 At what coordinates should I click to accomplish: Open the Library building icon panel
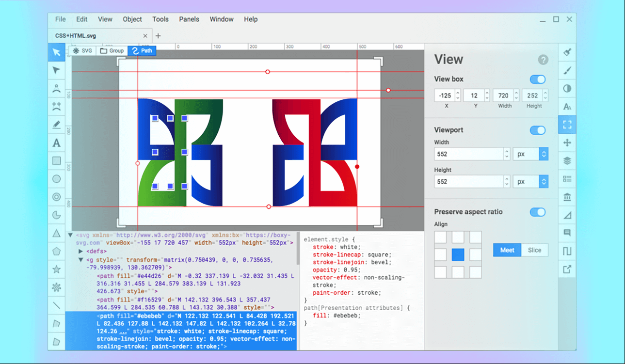[x=567, y=197]
